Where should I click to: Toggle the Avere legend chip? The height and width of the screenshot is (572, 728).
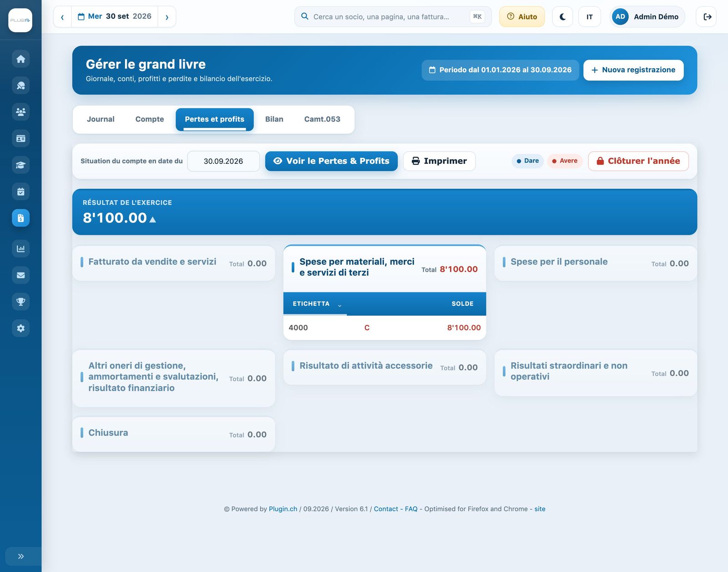click(565, 161)
